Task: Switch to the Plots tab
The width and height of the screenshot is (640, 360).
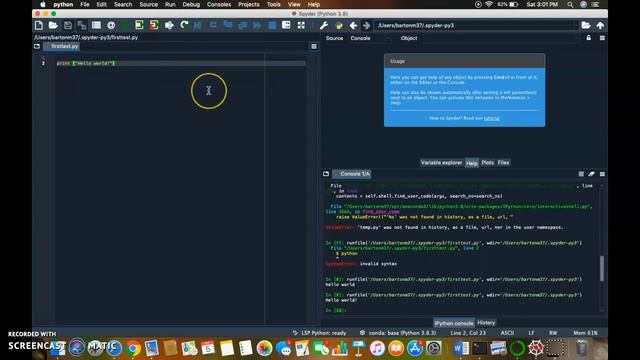Action: [x=487, y=162]
